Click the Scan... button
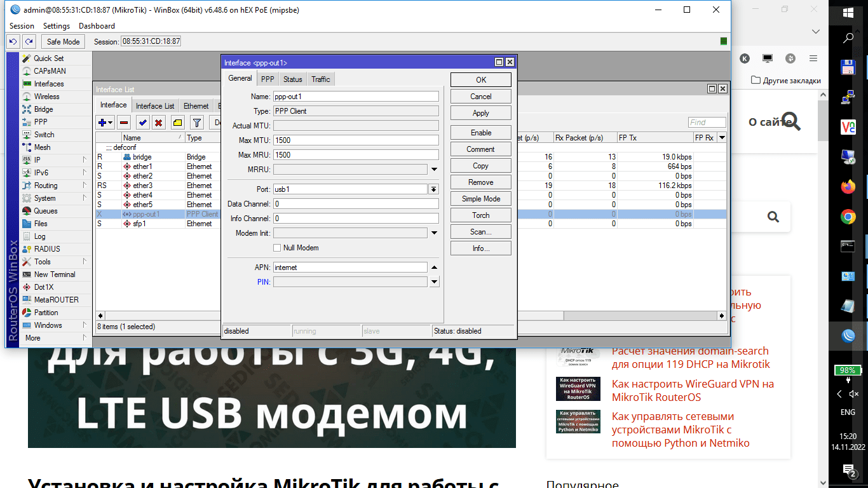868x488 pixels. point(480,232)
